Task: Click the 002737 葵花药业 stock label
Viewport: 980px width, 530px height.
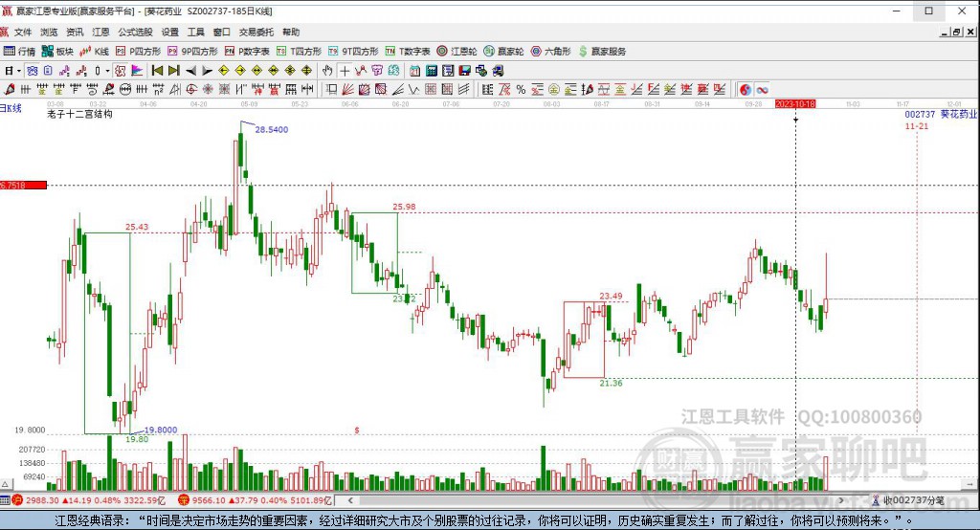Action: (x=941, y=115)
